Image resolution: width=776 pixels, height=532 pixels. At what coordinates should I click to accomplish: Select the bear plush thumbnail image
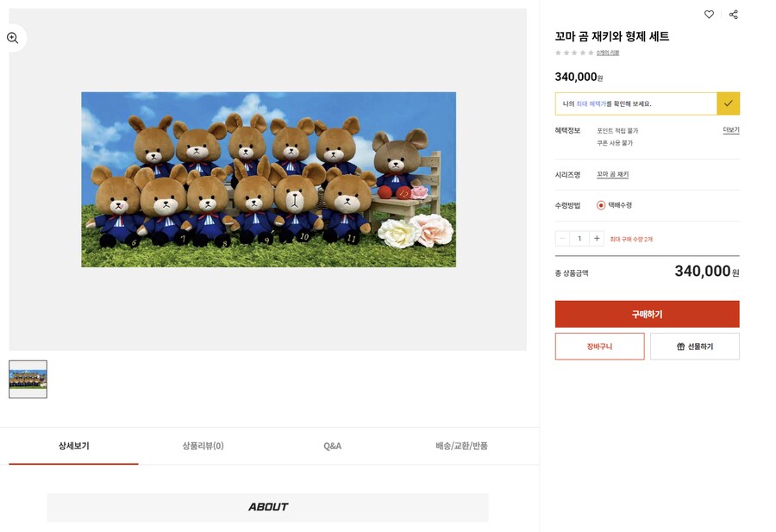click(x=28, y=379)
